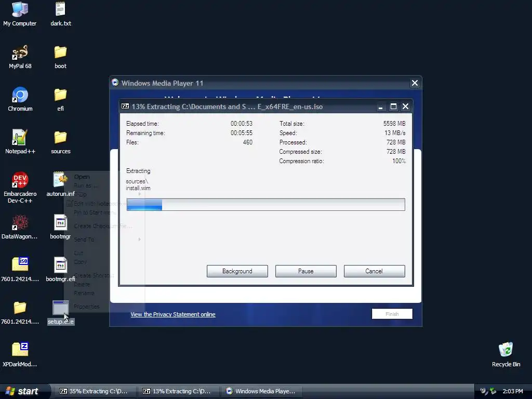The width and height of the screenshot is (532, 399).
Task: Click the 7-Zip icon in extraction title bar
Action: (125, 106)
